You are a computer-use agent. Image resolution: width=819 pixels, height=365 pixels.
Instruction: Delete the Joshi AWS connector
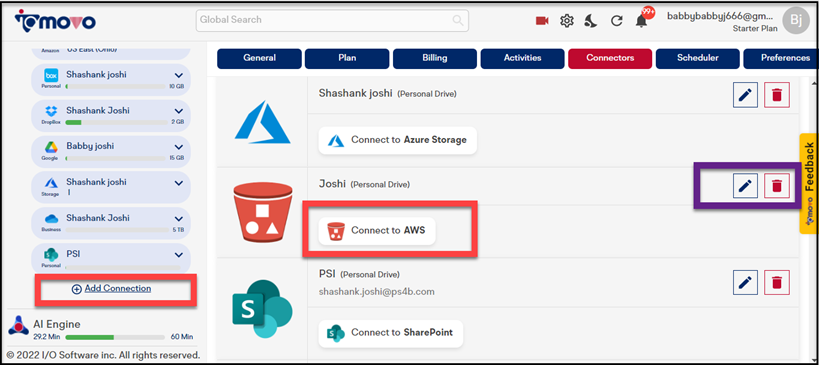(x=777, y=185)
